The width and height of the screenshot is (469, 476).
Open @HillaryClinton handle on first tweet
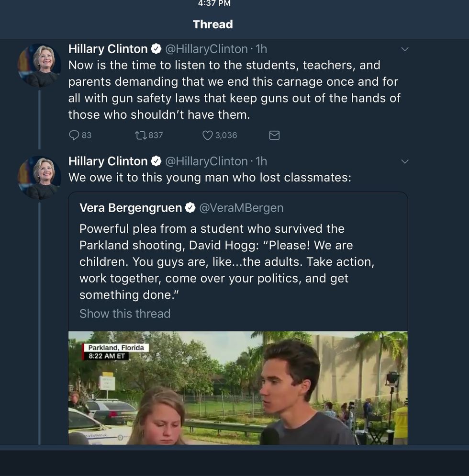[x=206, y=49]
